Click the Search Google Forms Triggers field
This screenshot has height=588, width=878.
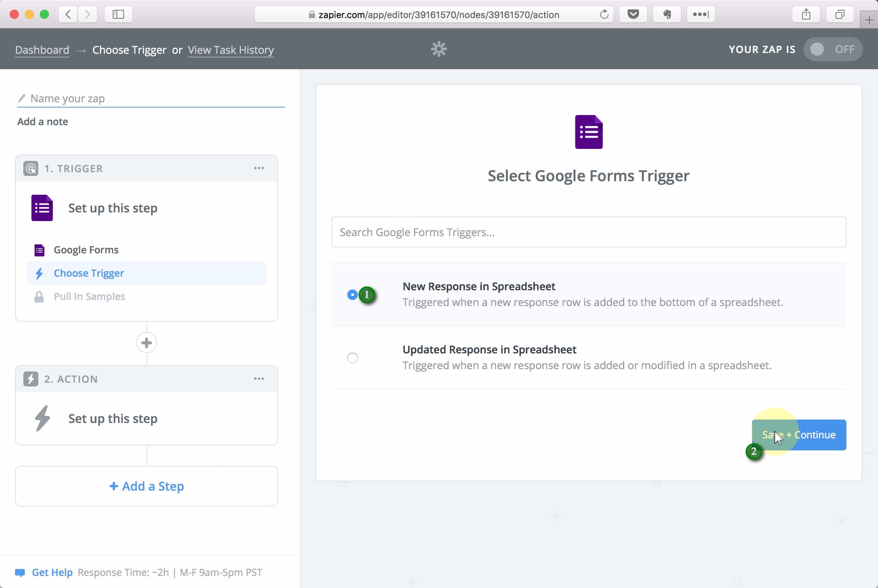[588, 232]
